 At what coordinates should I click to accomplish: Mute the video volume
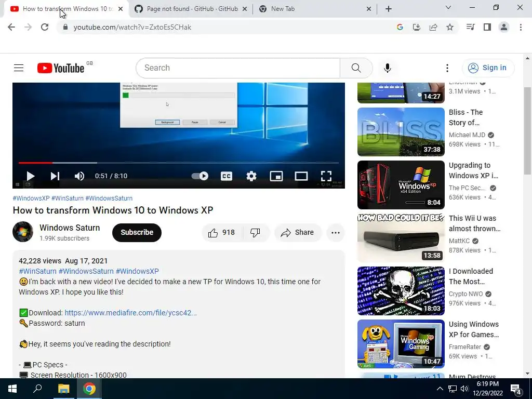click(79, 176)
